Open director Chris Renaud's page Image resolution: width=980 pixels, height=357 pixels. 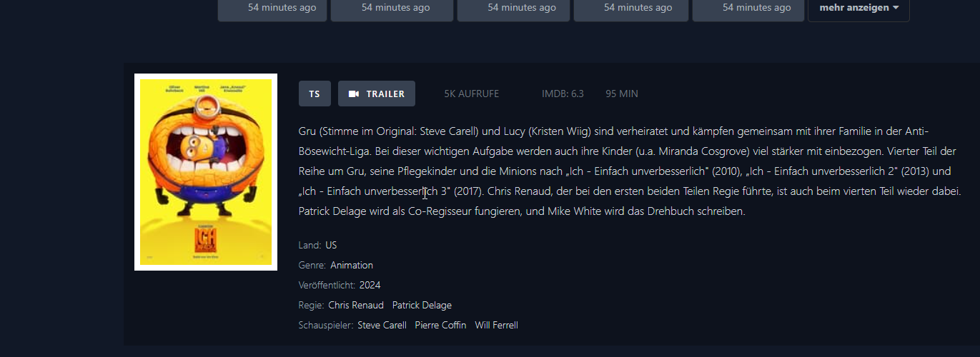[x=356, y=305]
